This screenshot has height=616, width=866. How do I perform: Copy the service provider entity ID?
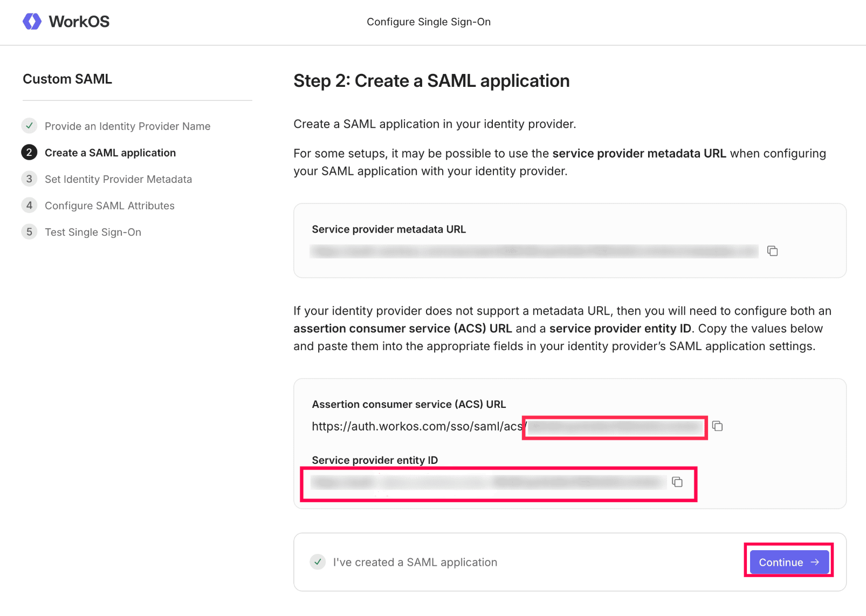point(677,482)
